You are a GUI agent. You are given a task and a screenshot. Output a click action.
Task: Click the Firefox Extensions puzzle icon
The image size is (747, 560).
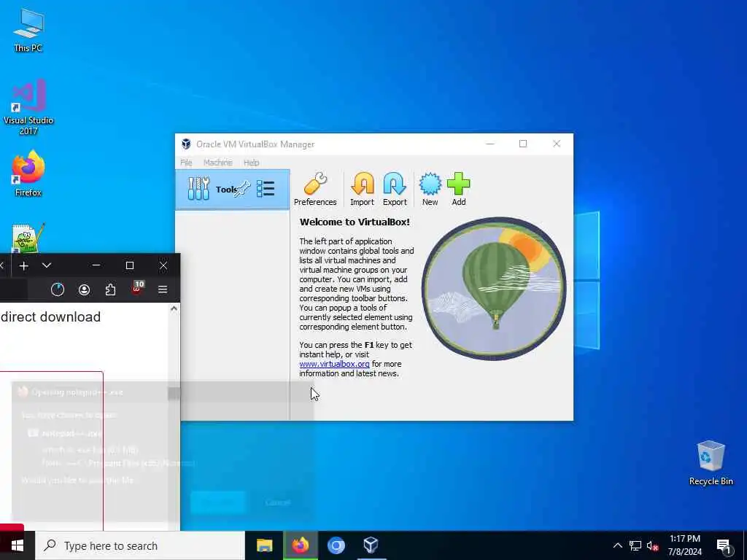click(110, 289)
